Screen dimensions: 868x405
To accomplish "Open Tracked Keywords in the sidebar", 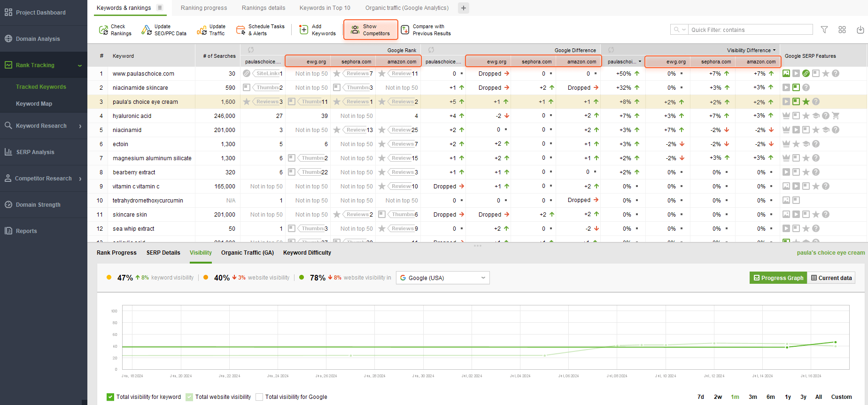I will click(41, 87).
